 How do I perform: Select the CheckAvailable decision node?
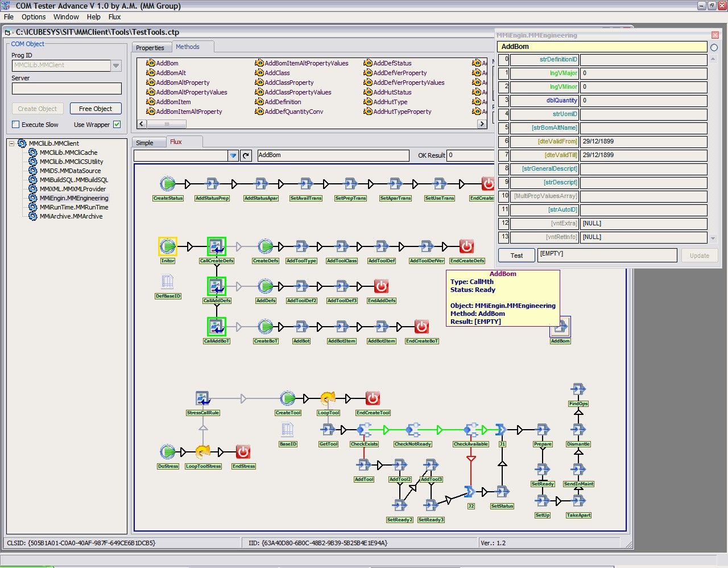click(471, 429)
